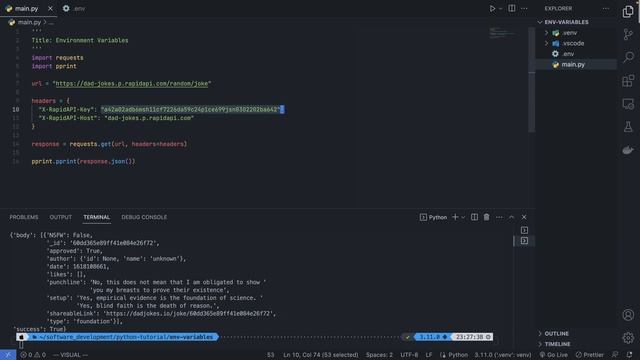Viewport: 640px width, 360px height.
Task: Open the Search view icon
Action: coord(628,57)
